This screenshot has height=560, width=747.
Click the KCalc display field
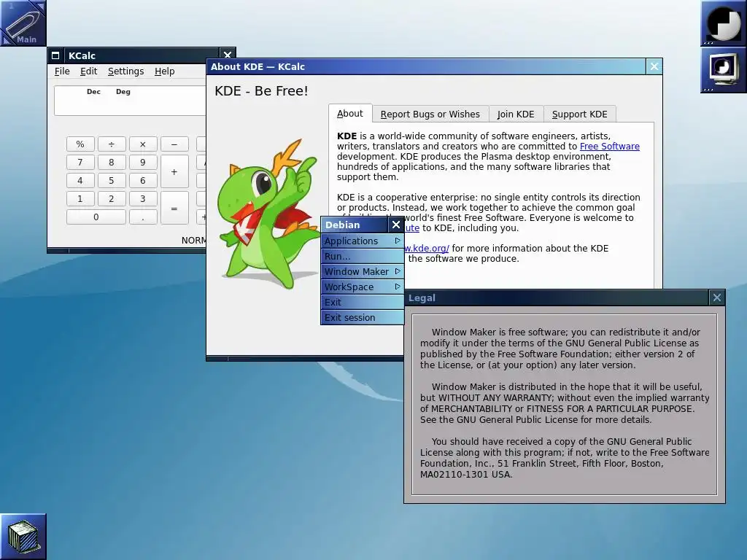[x=130, y=101]
